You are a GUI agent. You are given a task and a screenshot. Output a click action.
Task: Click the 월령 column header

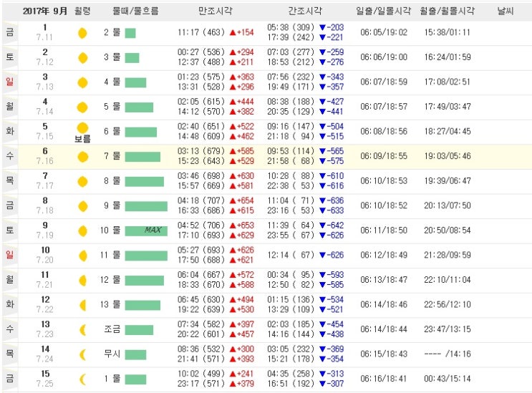(82, 11)
